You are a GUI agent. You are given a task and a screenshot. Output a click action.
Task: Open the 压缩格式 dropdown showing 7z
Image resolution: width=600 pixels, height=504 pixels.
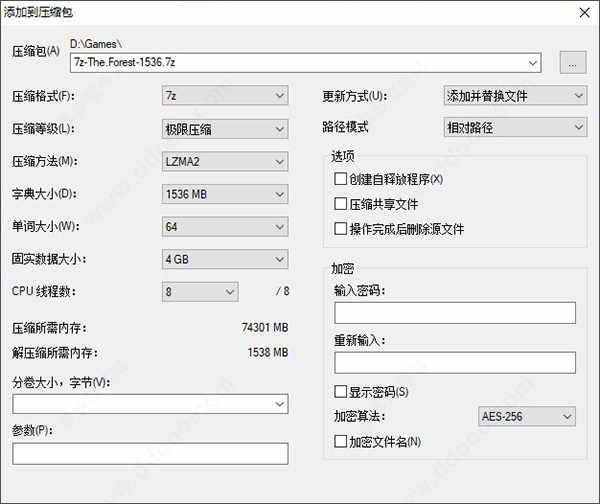pyautogui.click(x=225, y=95)
